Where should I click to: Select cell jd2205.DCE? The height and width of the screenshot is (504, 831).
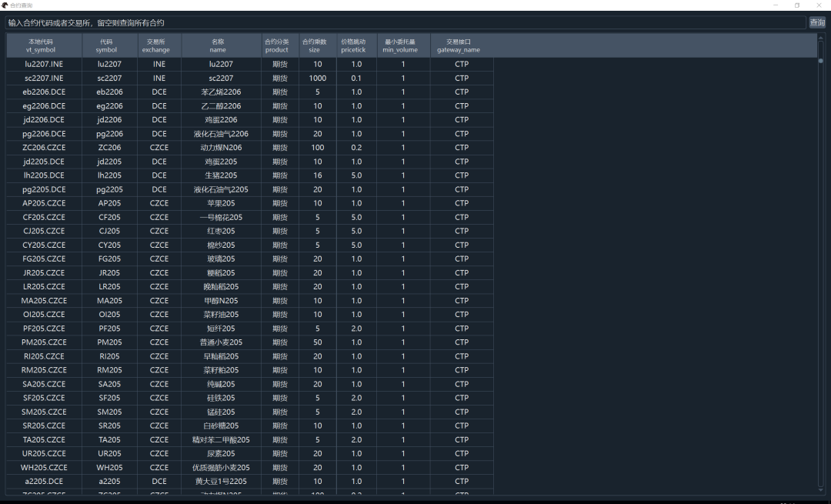point(44,162)
